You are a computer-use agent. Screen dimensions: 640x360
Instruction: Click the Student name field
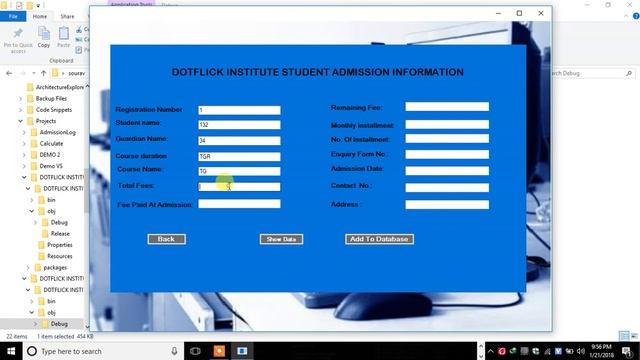click(239, 125)
